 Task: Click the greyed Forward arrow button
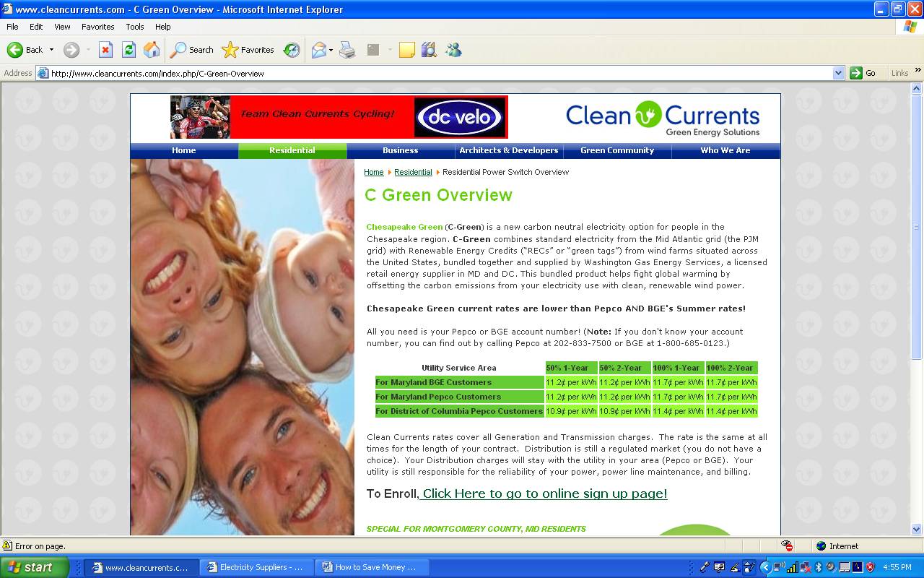(71, 50)
